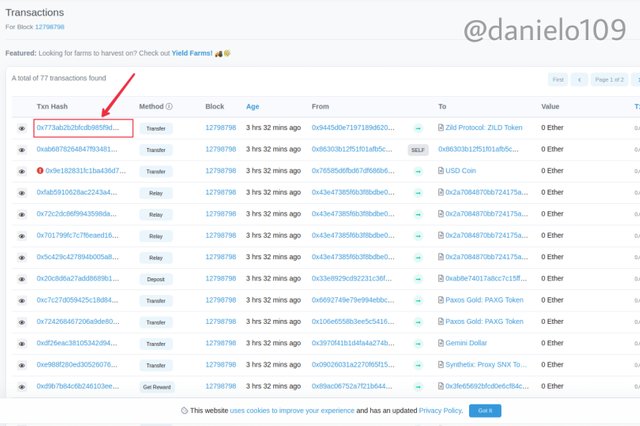This screenshot has width=640, height=426.
Task: Go to the First pagination button
Action: (x=558, y=80)
